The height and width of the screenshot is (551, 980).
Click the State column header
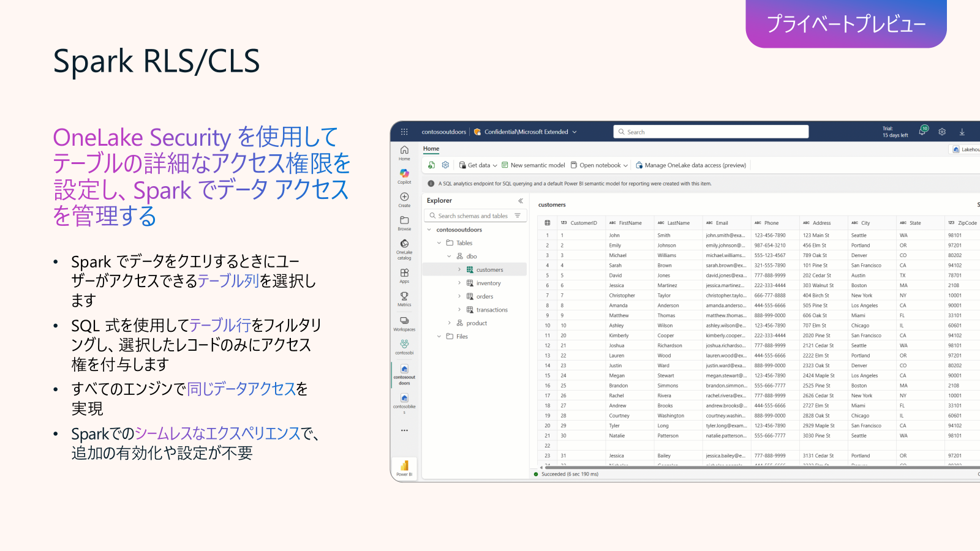(x=920, y=223)
